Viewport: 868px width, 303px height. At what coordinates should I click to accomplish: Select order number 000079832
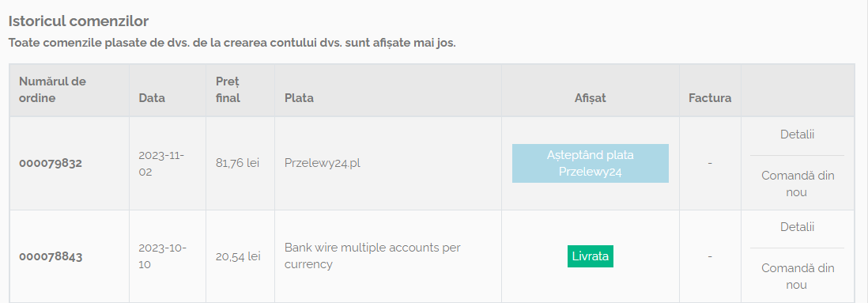[x=51, y=164]
